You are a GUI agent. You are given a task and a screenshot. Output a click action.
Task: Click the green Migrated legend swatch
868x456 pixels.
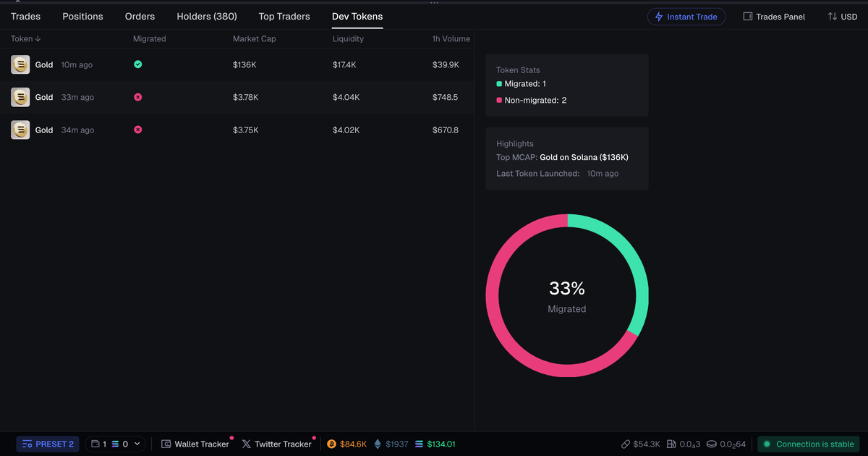[x=499, y=84]
